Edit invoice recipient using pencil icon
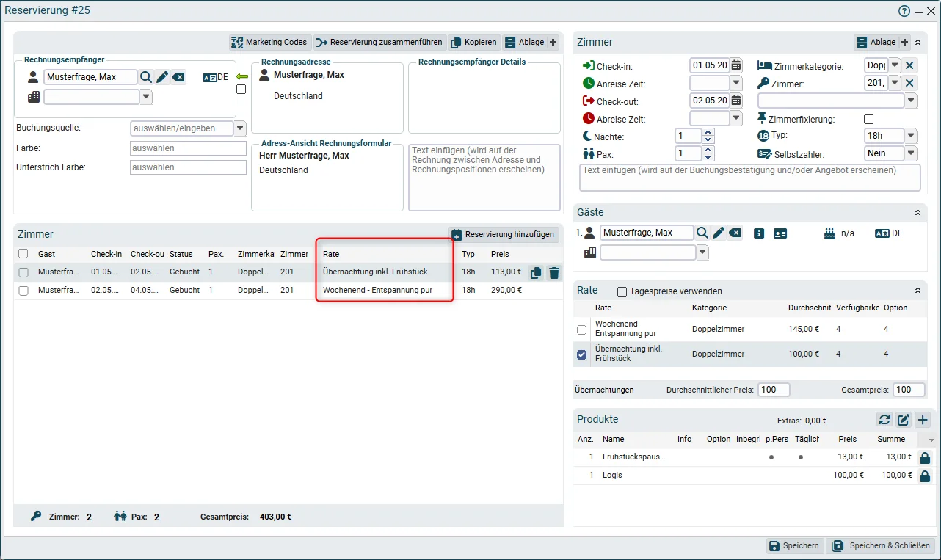Viewport: 941px width, 560px height. (162, 77)
